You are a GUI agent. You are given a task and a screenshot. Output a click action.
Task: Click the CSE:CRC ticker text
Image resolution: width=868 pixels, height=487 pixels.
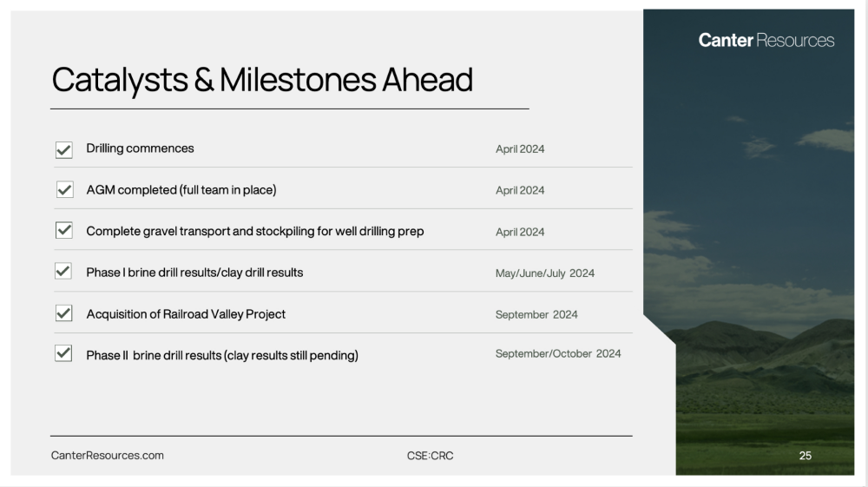point(431,456)
